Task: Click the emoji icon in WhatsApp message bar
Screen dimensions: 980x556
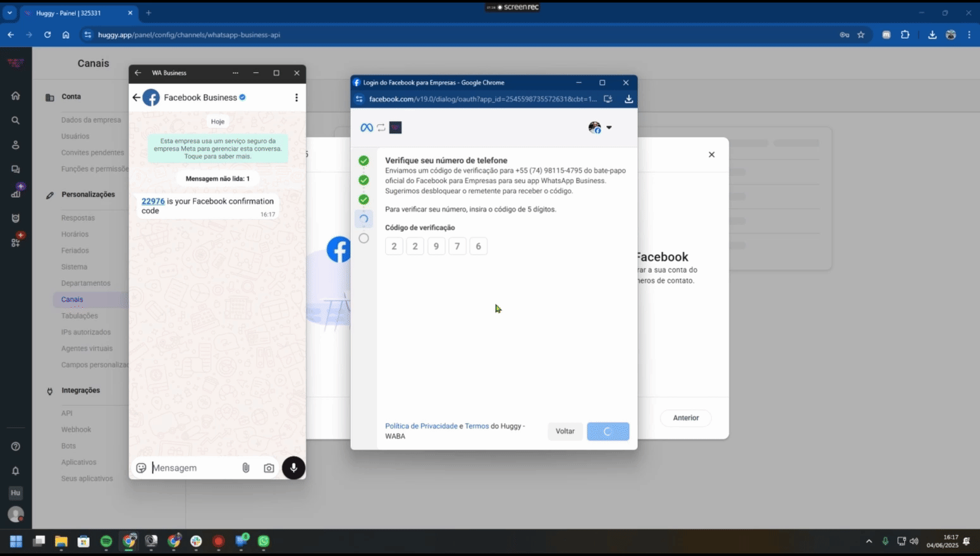Action: click(x=141, y=468)
